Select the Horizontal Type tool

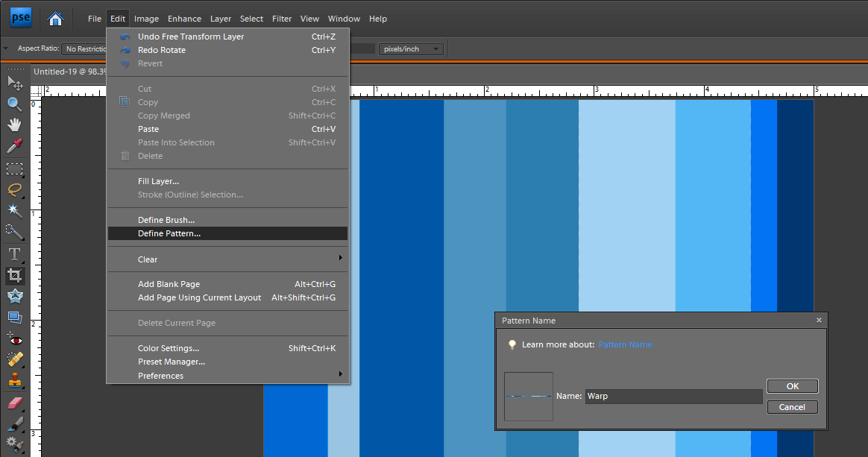click(14, 254)
